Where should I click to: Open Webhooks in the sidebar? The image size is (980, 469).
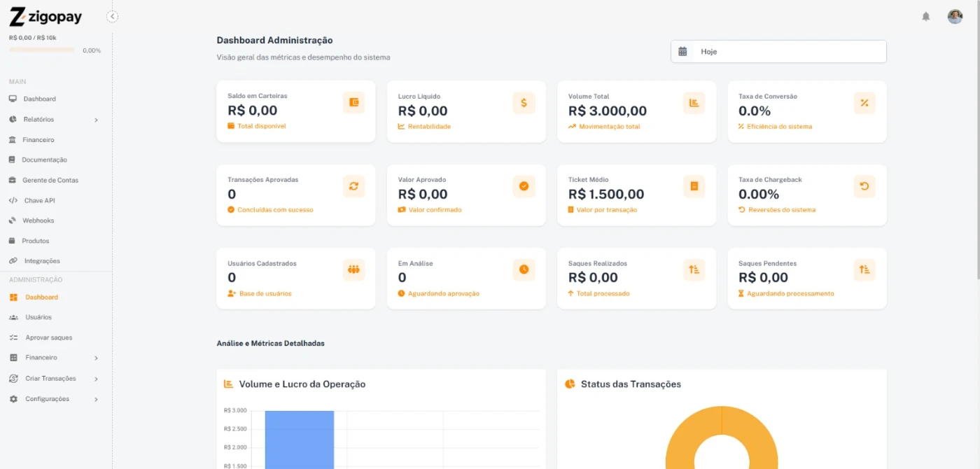pyautogui.click(x=38, y=220)
